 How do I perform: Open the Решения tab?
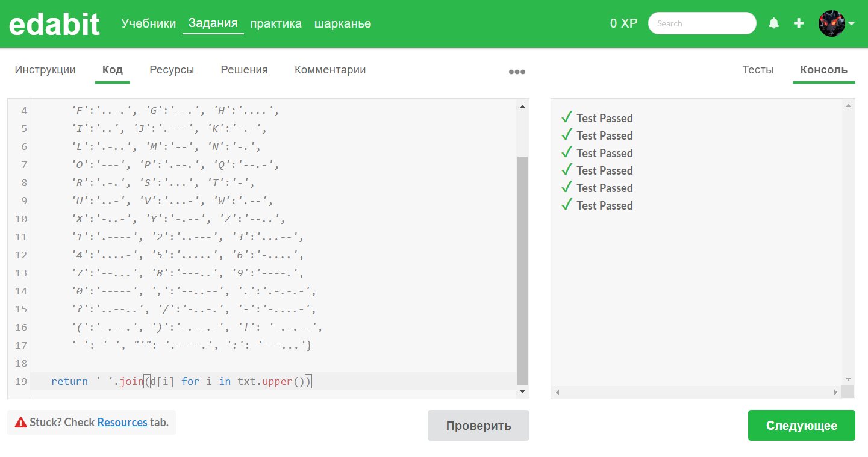click(x=244, y=70)
